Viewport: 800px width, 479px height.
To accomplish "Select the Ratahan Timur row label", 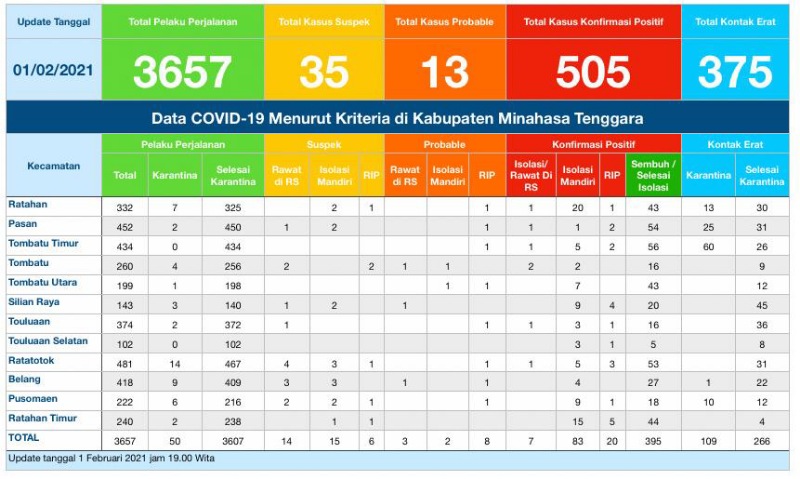I will point(42,418).
